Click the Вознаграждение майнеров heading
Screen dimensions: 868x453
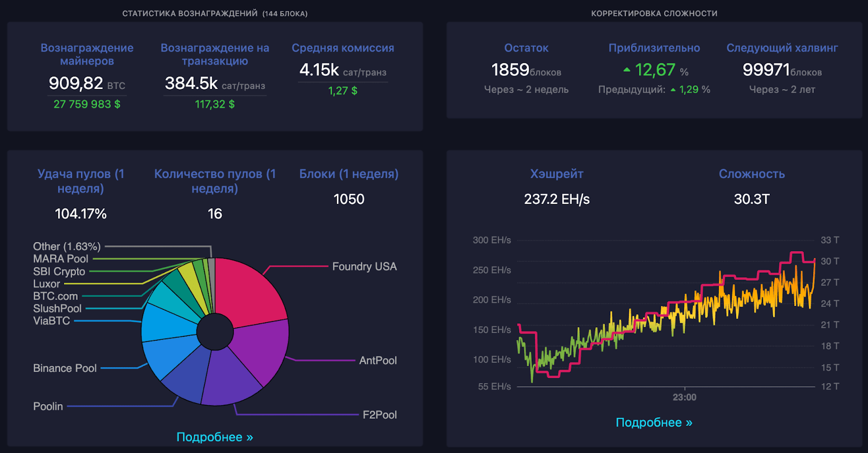[x=87, y=54]
